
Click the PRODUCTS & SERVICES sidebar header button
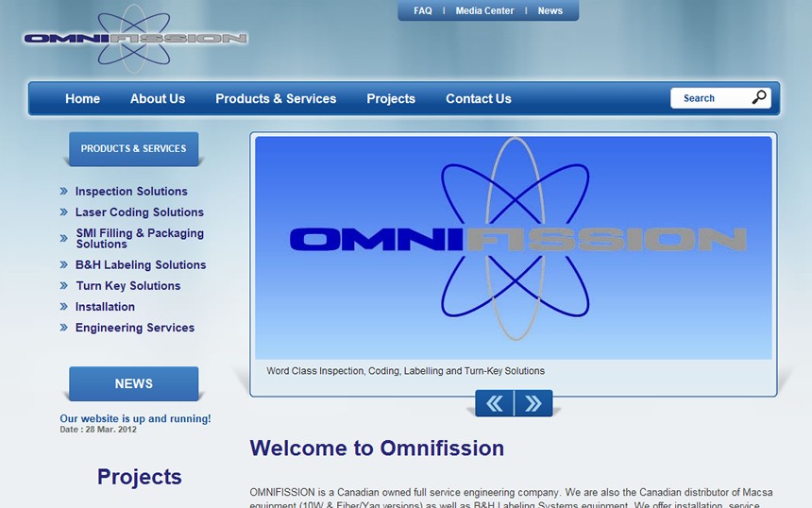pyautogui.click(x=134, y=148)
